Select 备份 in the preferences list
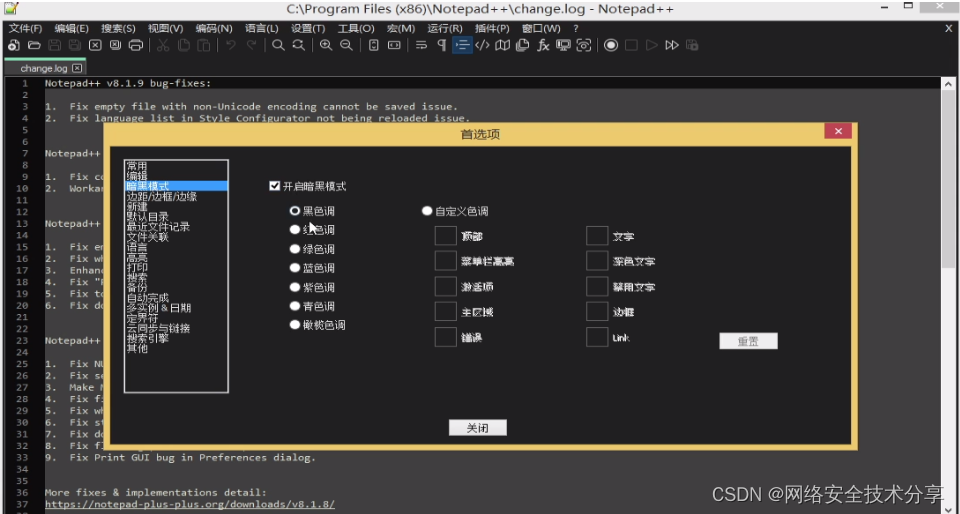This screenshot has height=514, width=960. pyautogui.click(x=176, y=288)
